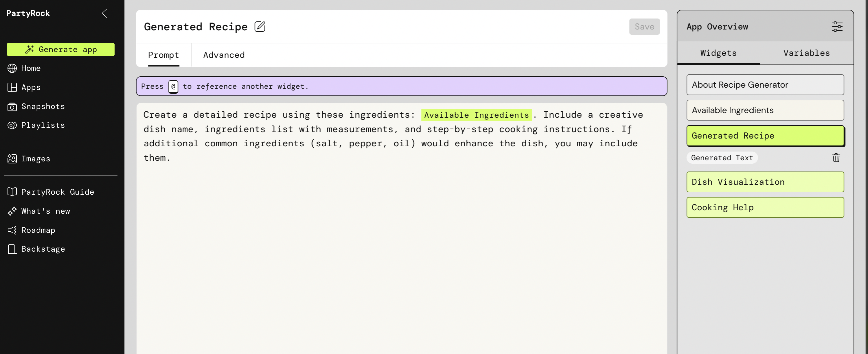Click the edit pencil icon beside Generated Recipe
This screenshot has width=868, height=354.
click(260, 27)
